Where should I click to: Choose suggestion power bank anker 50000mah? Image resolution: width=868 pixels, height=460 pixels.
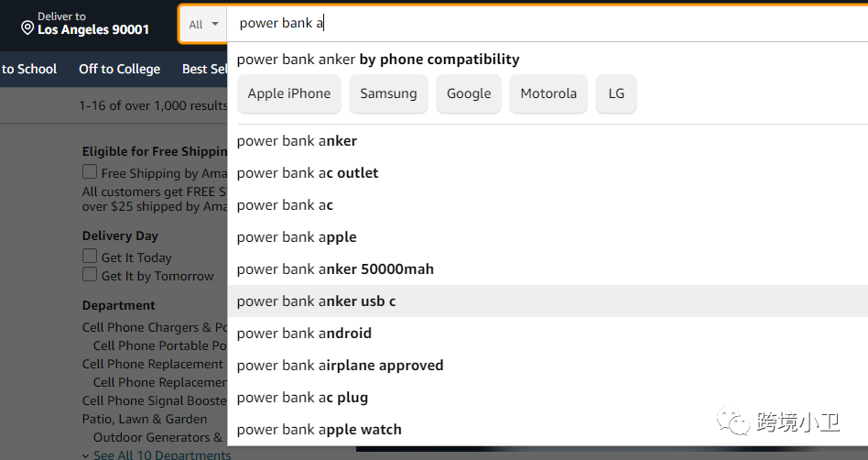(335, 269)
